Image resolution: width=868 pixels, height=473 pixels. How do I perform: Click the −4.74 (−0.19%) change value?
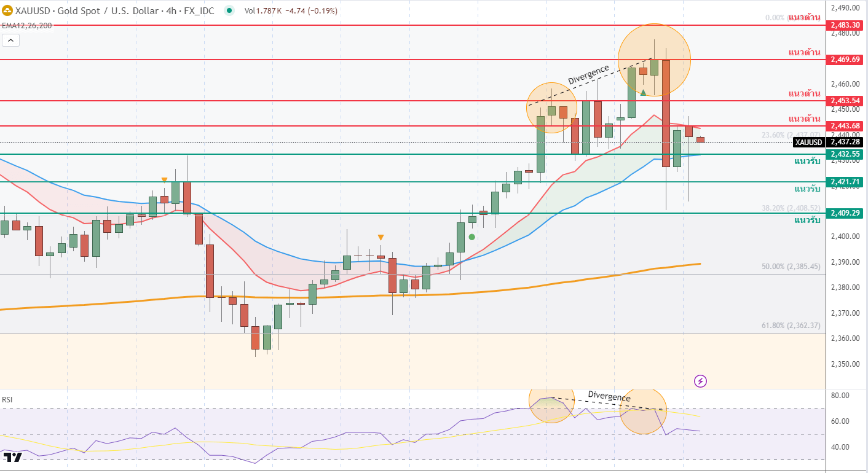(312, 11)
